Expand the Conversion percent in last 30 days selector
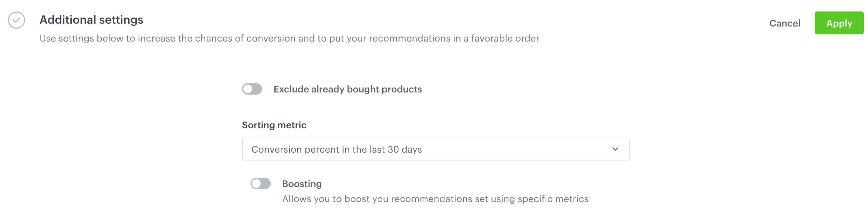Screen dimensions: 868x220 435,149
